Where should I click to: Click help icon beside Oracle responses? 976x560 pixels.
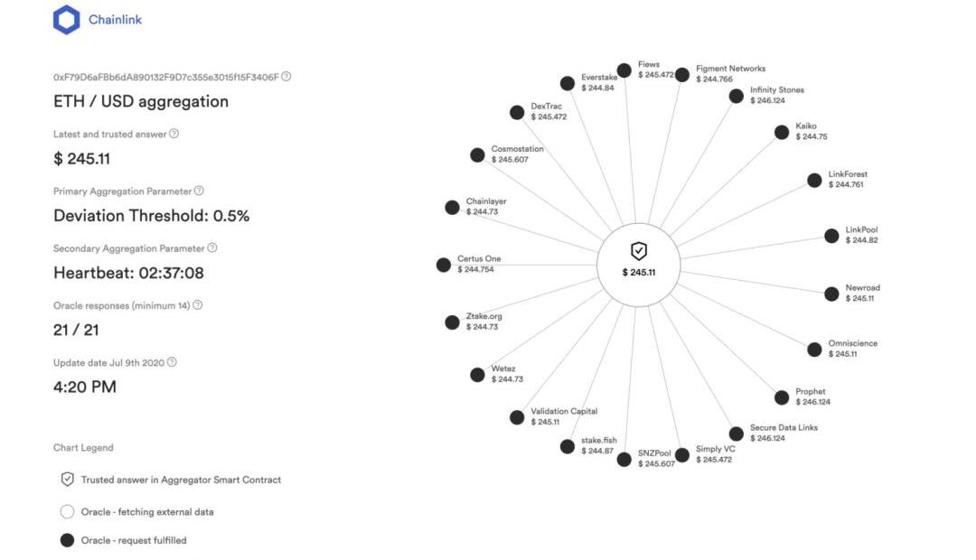click(x=198, y=305)
